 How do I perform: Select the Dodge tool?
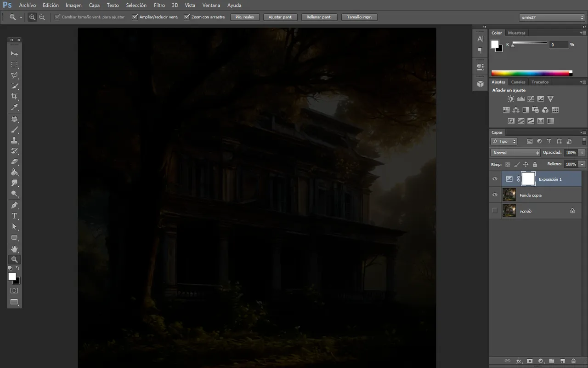pyautogui.click(x=14, y=194)
